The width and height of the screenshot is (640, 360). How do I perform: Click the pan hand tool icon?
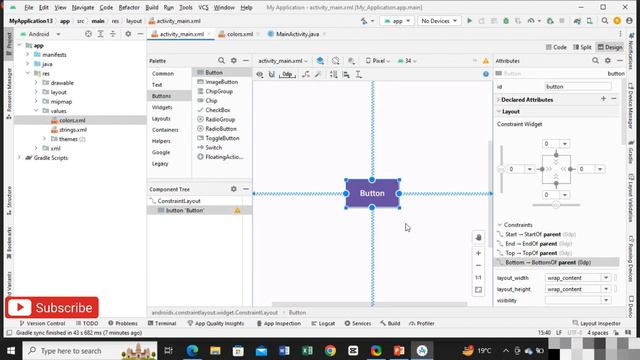click(478, 237)
